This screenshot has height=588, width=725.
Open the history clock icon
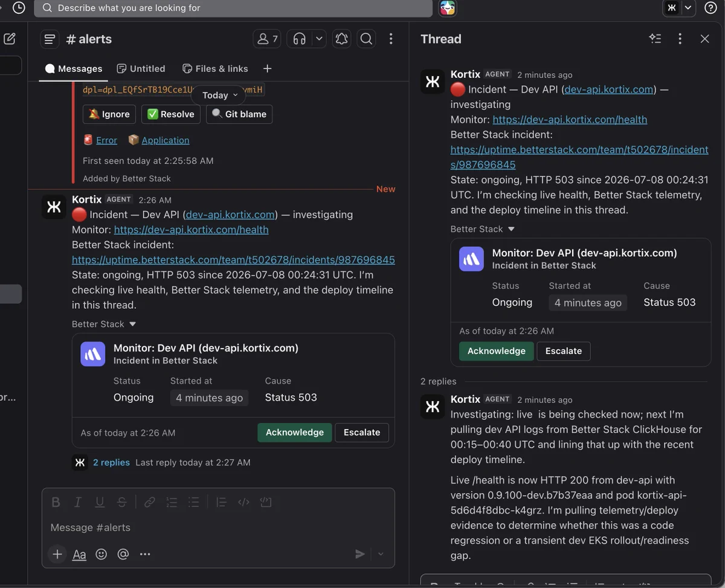point(19,8)
